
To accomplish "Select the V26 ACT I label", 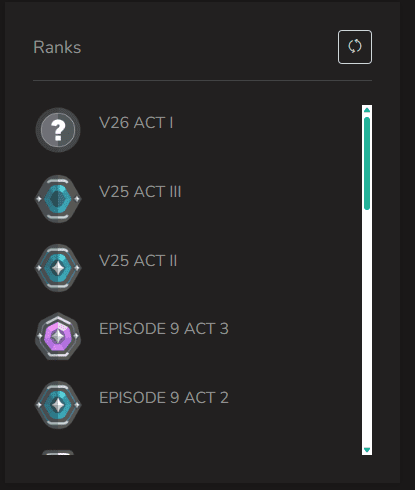I will pyautogui.click(x=136, y=123).
